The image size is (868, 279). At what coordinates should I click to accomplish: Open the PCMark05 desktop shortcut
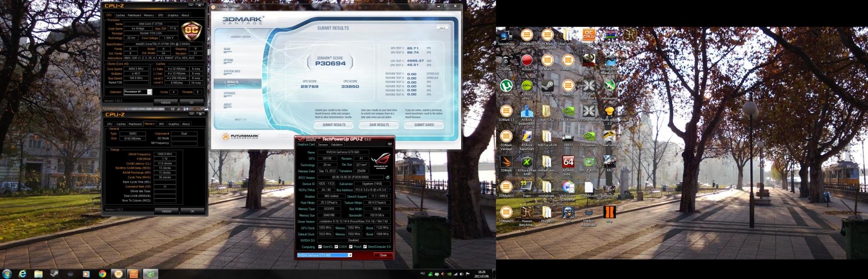[547, 62]
